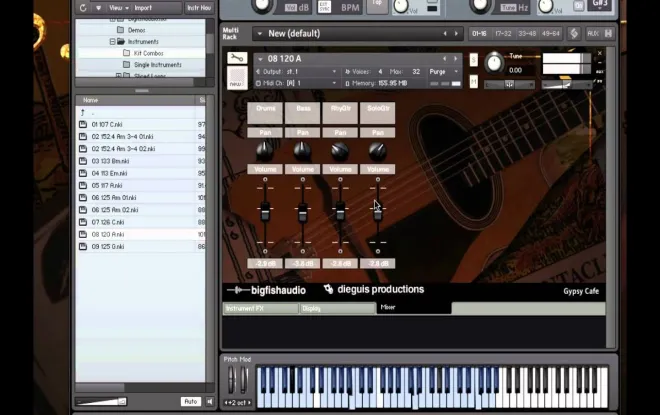Tap the tempo Tap button
This screenshot has width=660, height=415.
377,5
